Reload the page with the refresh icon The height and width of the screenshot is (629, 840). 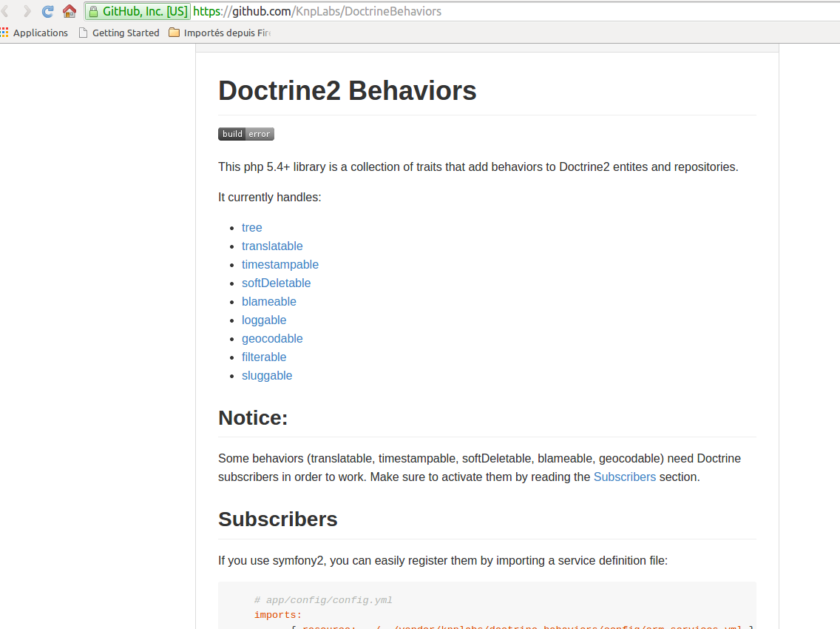pyautogui.click(x=47, y=11)
